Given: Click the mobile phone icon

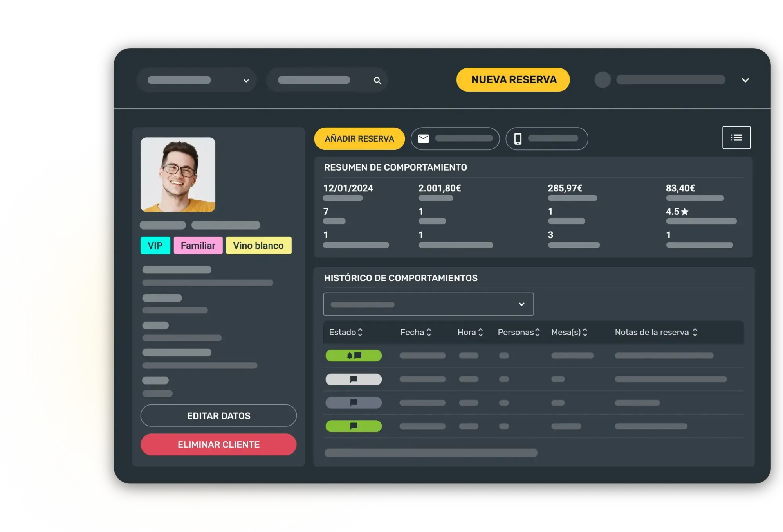Looking at the screenshot, I should pos(518,138).
